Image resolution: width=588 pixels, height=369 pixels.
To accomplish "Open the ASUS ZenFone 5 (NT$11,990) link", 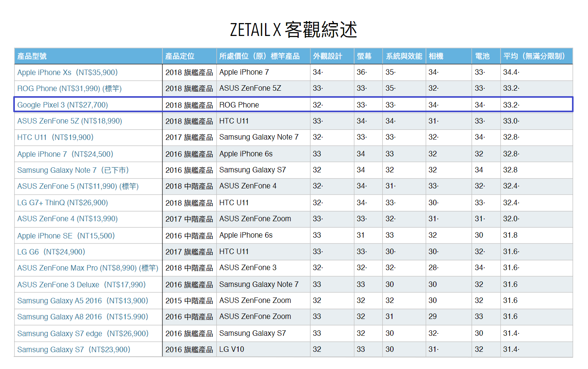I will (x=78, y=186).
